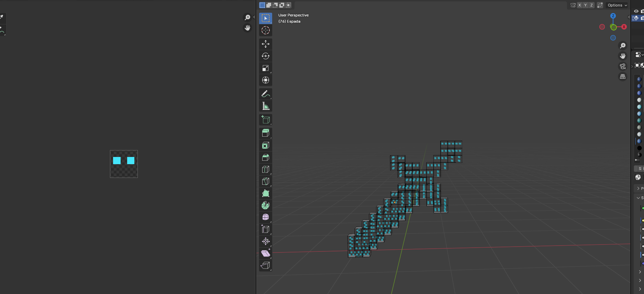Switch to camera view button
The width and height of the screenshot is (644, 294).
tap(623, 66)
